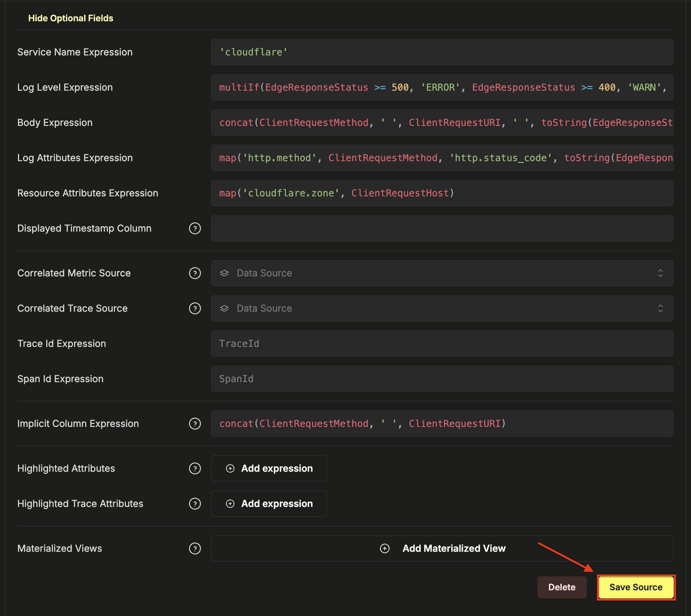Open Implicit Column Expression help tooltip icon
This screenshot has width=691, height=616.
pos(195,424)
